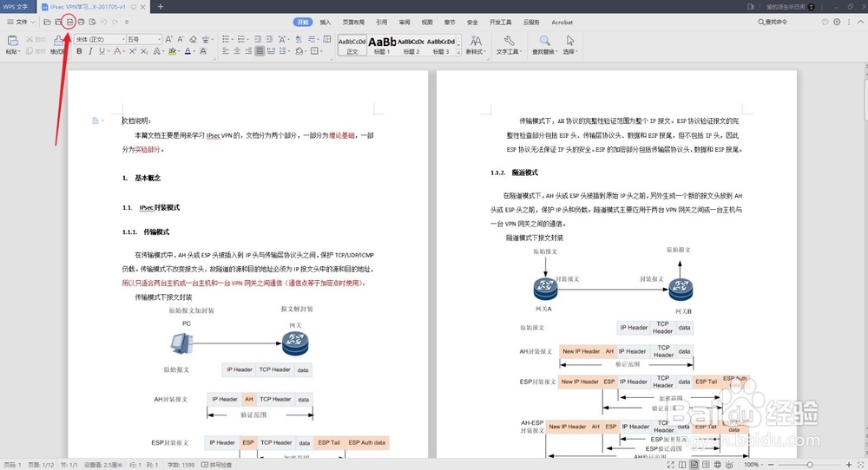868x470 pixels.
Task: Toggle bold formatting
Action: [x=79, y=51]
